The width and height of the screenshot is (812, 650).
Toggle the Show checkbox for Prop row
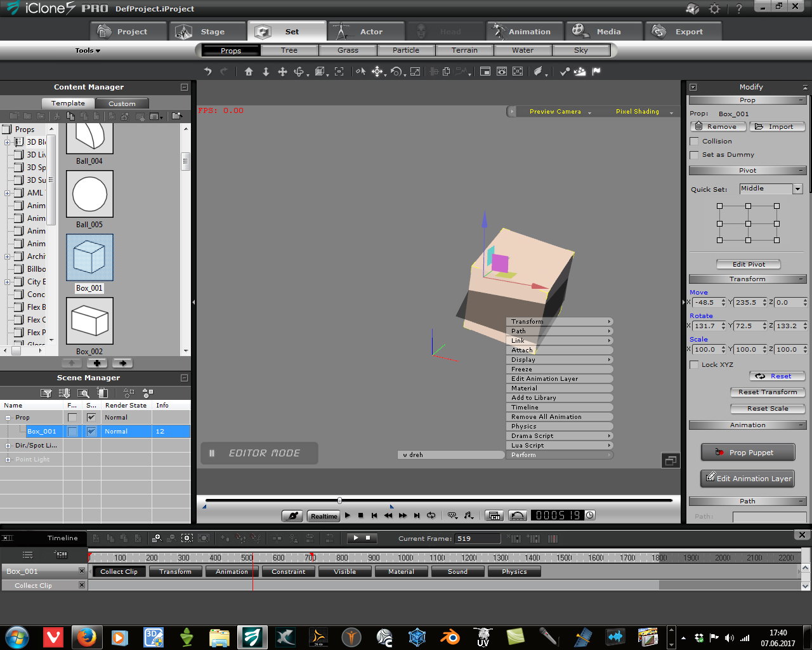click(91, 417)
